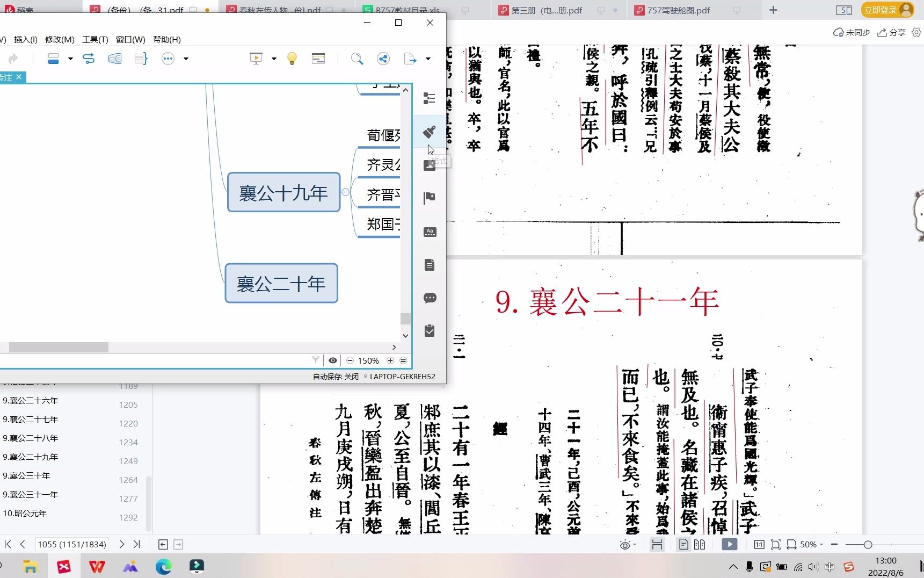The width and height of the screenshot is (924, 578).
Task: Go to next page in PDF viewer
Action: (x=122, y=544)
